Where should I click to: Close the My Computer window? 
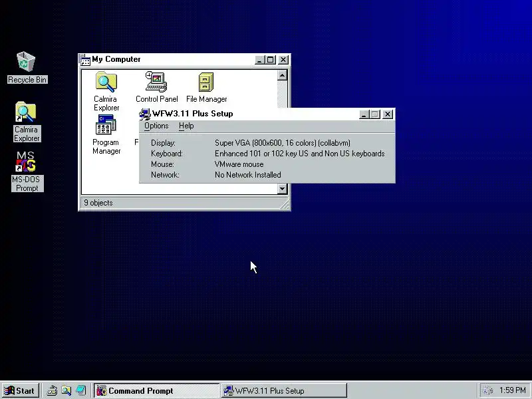coord(283,60)
